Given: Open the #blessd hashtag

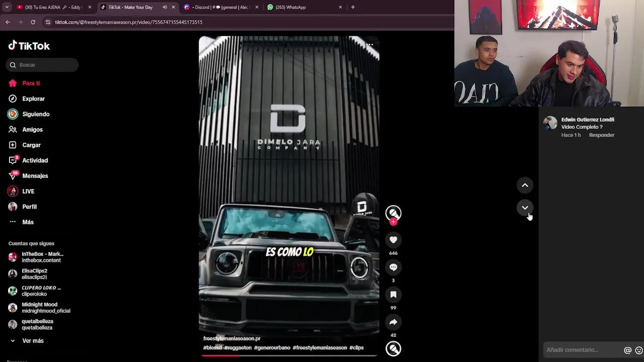Looking at the screenshot, I should pos(212,348).
